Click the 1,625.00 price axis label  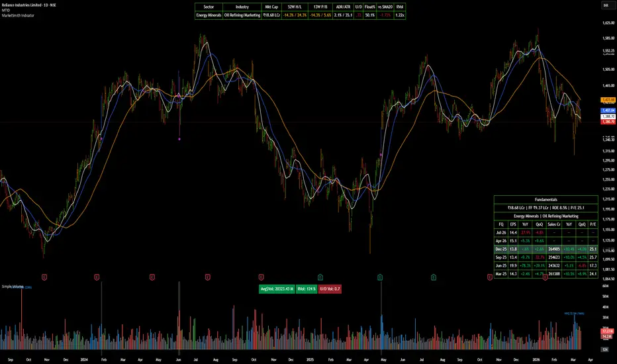608,23
